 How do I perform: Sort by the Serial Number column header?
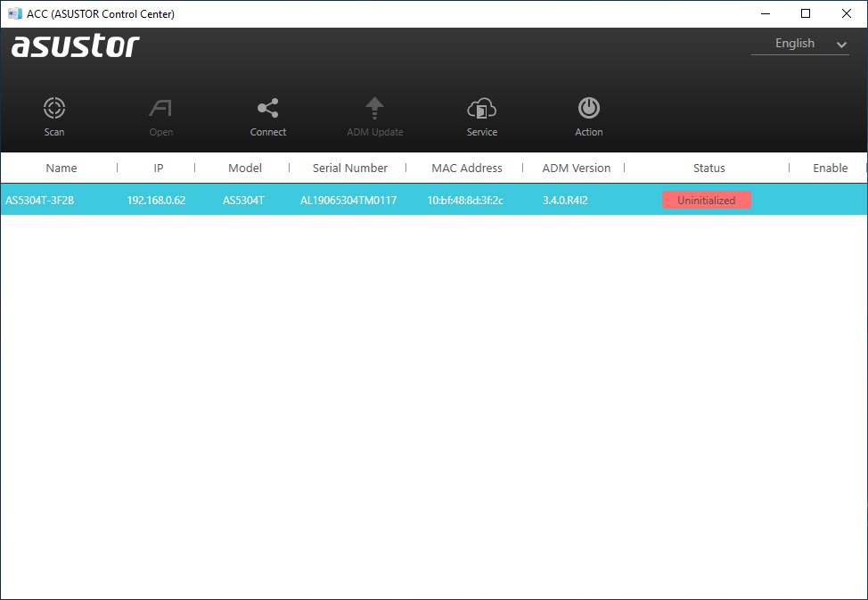350,168
